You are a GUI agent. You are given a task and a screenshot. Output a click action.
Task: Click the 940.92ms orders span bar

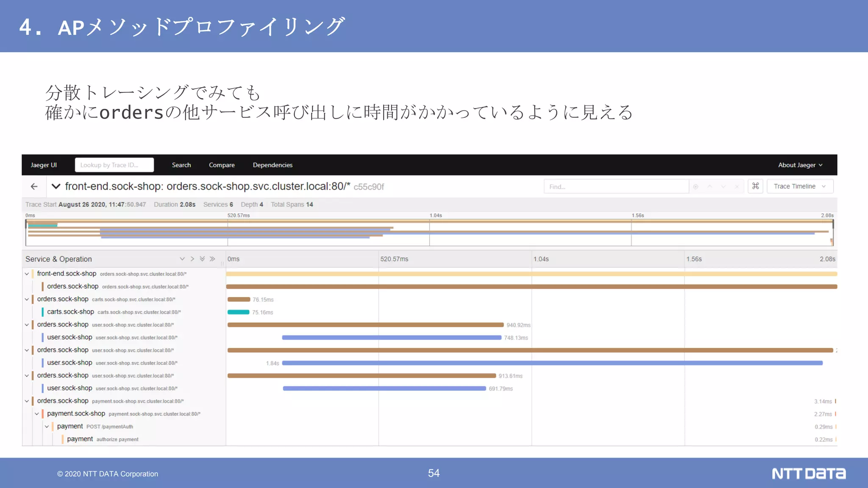[365, 325]
